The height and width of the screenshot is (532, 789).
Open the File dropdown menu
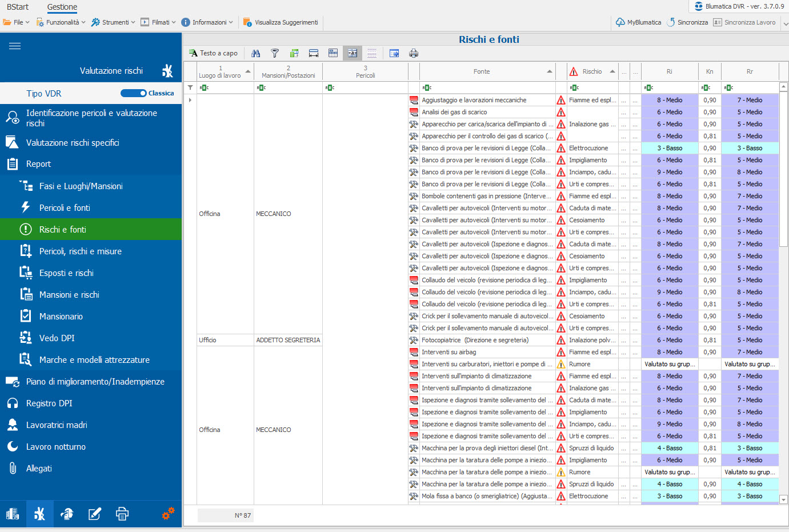[16, 22]
